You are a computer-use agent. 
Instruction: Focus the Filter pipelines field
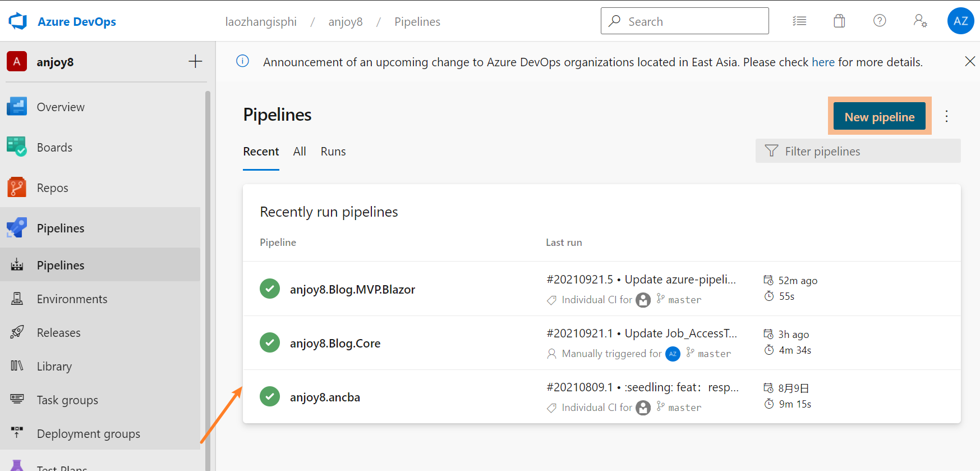858,151
